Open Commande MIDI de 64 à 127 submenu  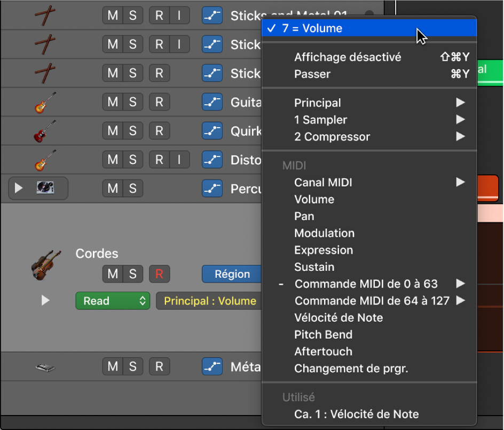[369, 301]
